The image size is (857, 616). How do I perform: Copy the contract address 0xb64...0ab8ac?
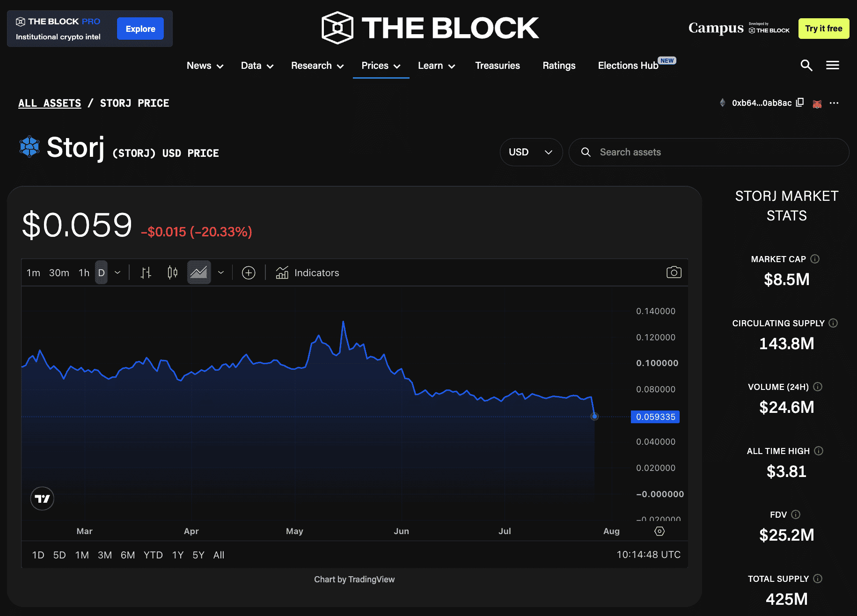(x=800, y=103)
